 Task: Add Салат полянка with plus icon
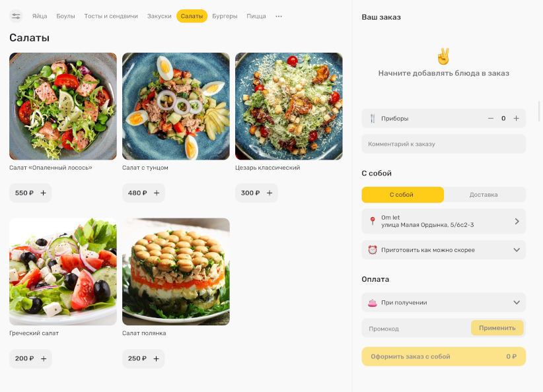(x=156, y=359)
